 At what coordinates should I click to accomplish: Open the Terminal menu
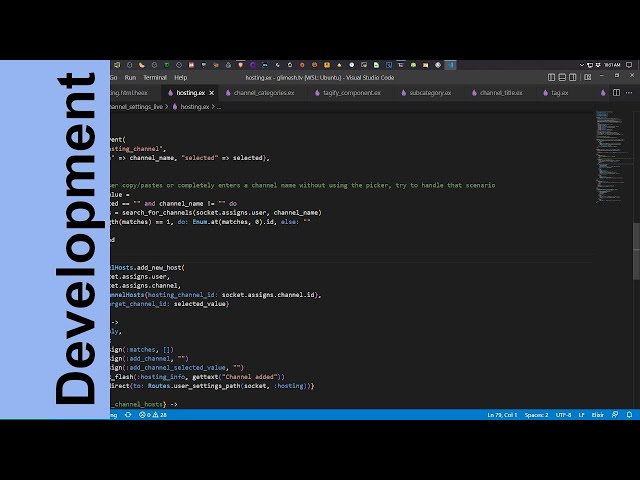[155, 78]
